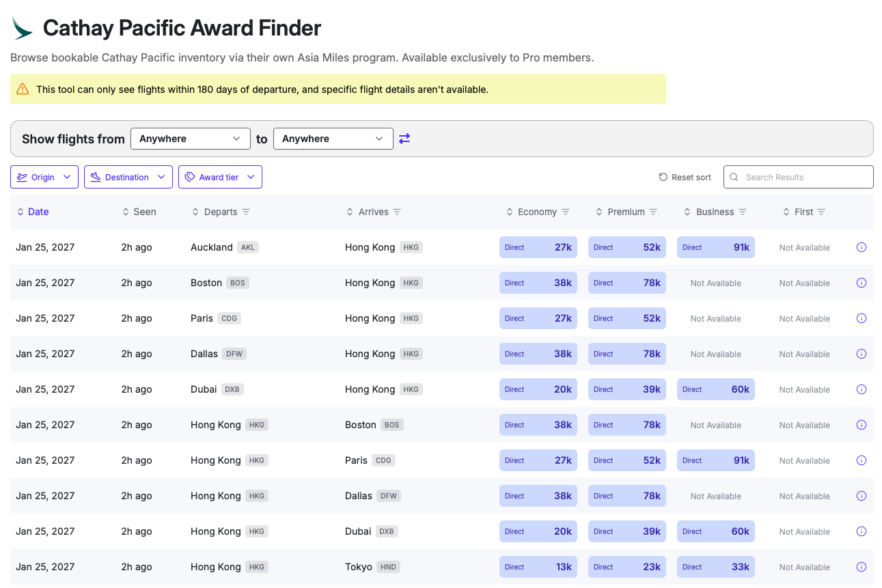Open info icon for Dubai to Hong Kong row
The height and width of the screenshot is (588, 882).
click(862, 389)
